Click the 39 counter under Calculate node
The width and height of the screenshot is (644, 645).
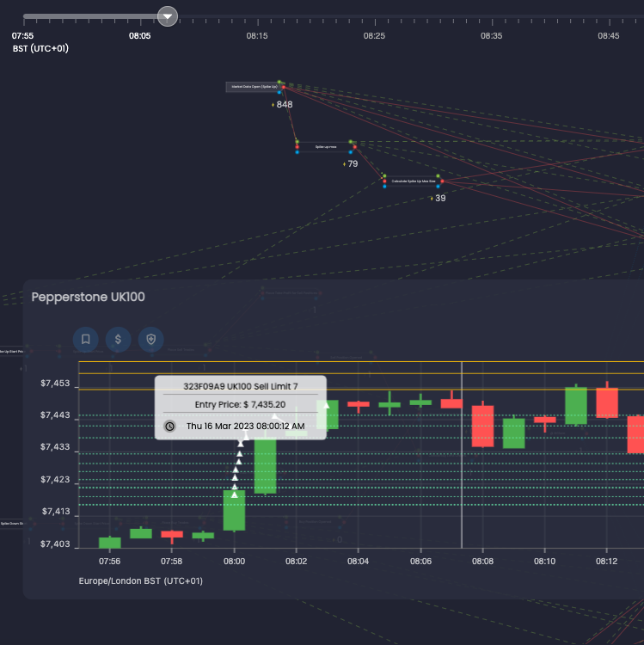pyautogui.click(x=439, y=198)
